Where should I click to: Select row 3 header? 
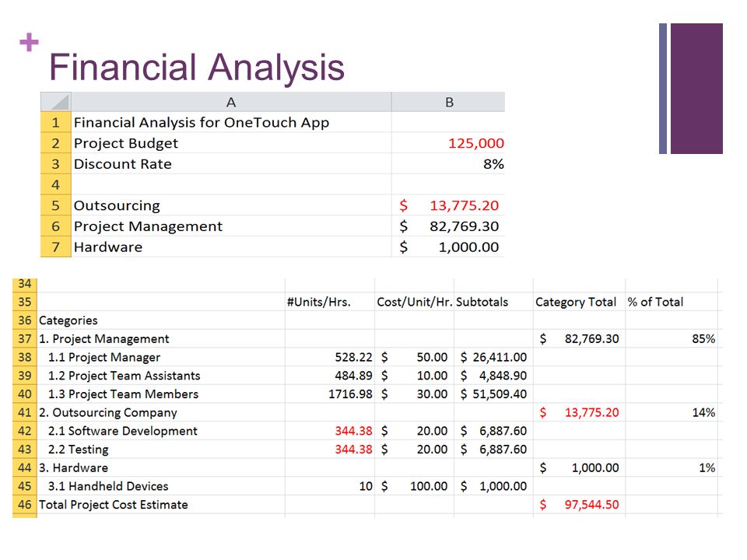(x=56, y=164)
